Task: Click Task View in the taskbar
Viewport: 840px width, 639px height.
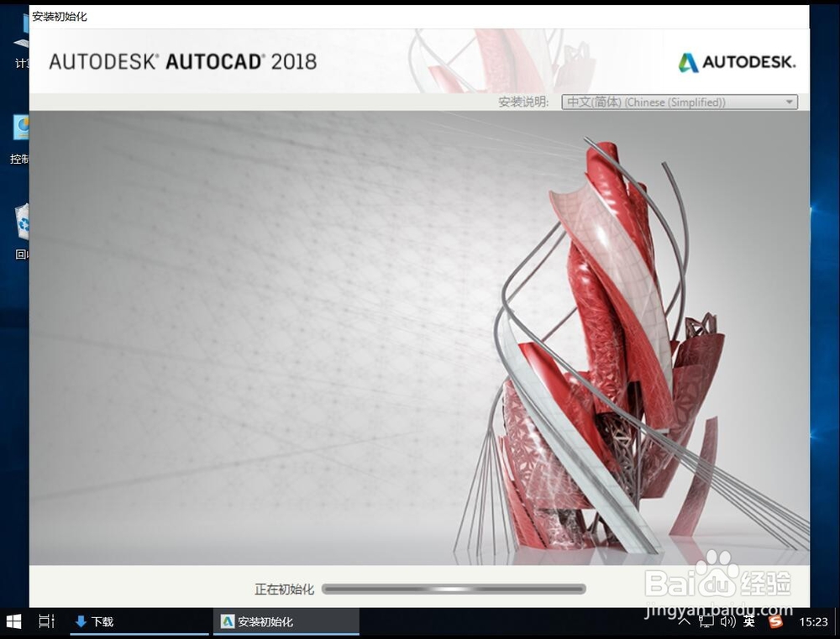Action: tap(46, 621)
